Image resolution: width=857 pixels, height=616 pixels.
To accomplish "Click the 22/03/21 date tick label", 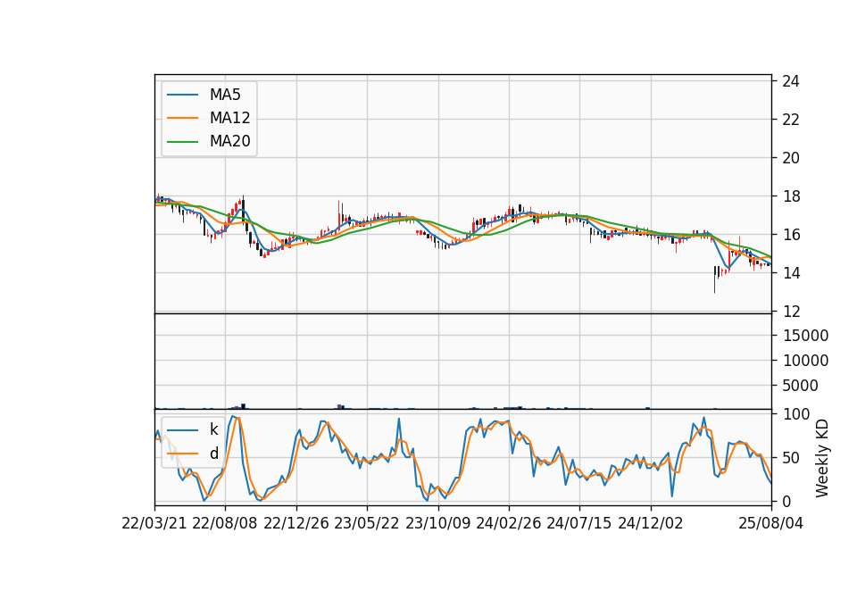I will 154,523.
